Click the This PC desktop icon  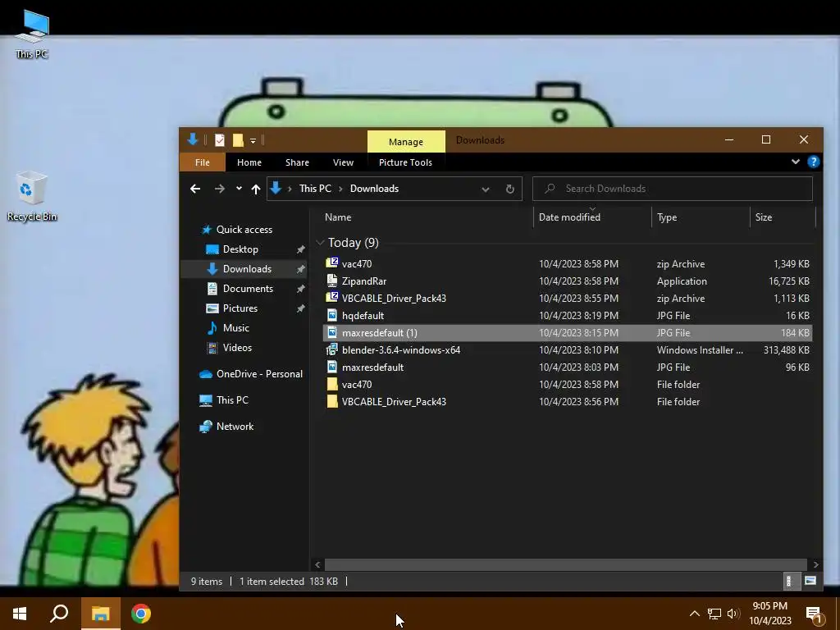[32, 34]
